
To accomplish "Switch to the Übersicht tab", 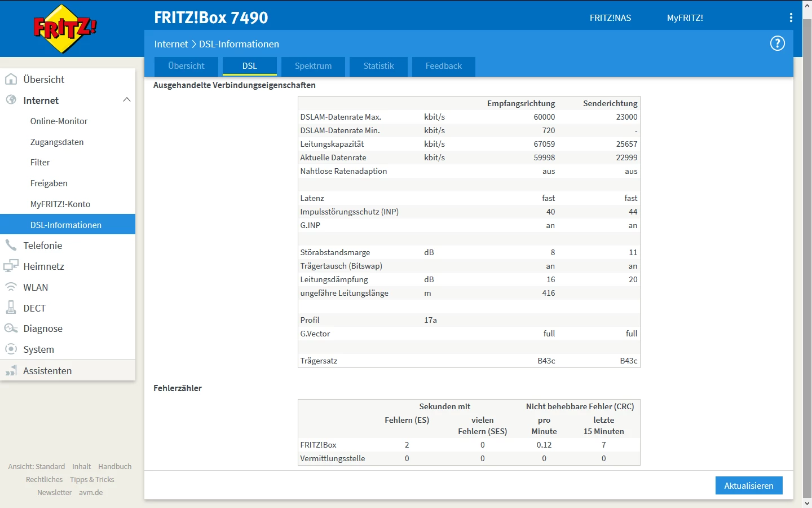I will (x=186, y=66).
